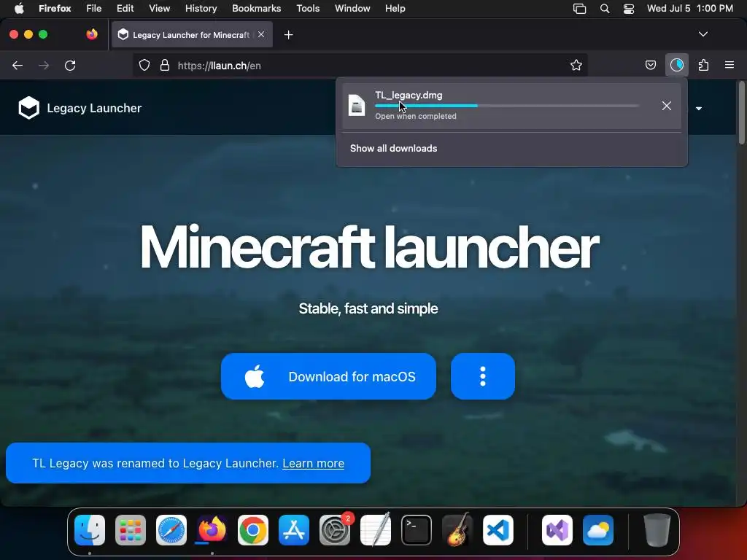Open App Store from the Dock
The image size is (747, 560).
[294, 530]
